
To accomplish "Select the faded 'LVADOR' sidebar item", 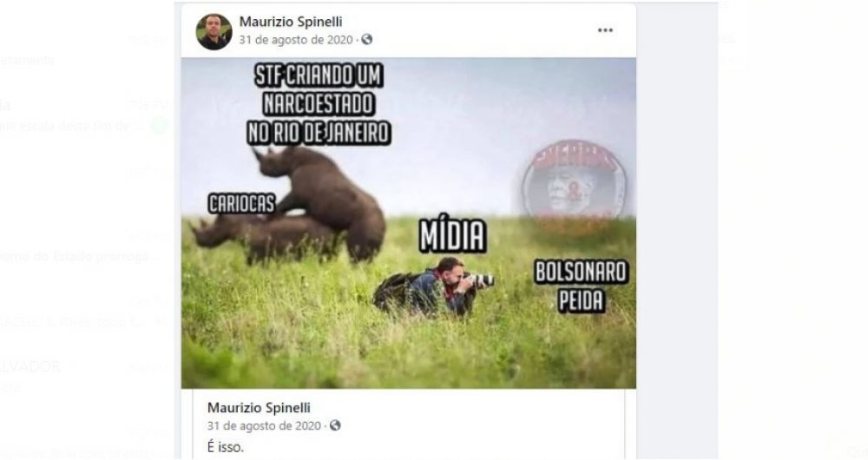I will tap(30, 367).
